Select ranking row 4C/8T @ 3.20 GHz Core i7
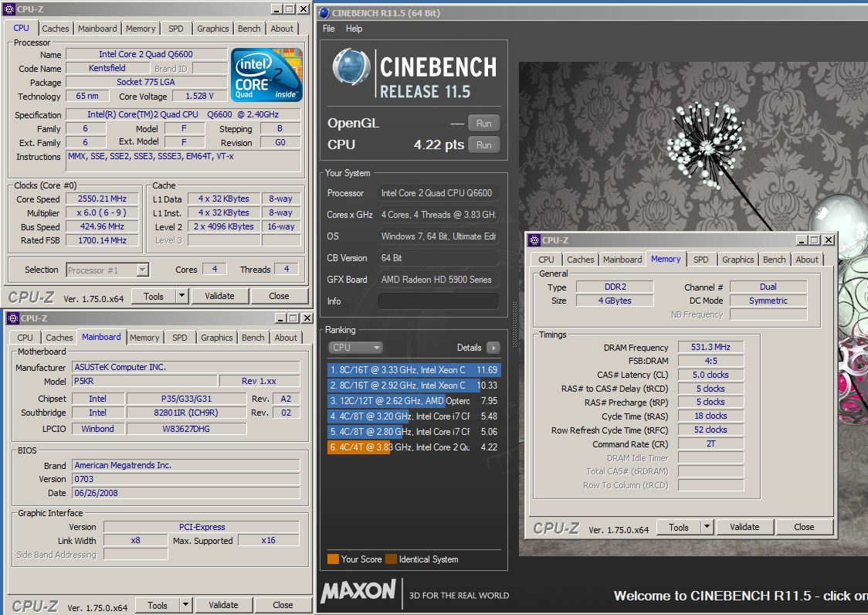 tap(414, 416)
